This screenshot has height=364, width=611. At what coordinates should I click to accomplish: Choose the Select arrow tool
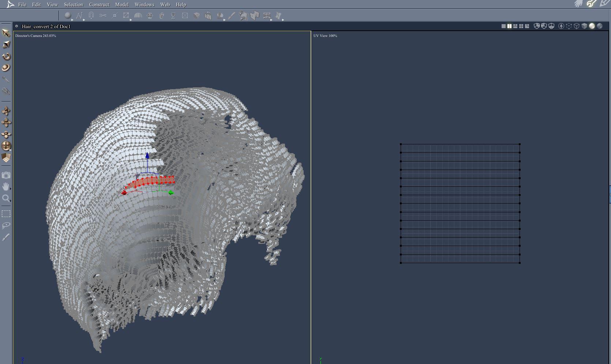coord(6,33)
